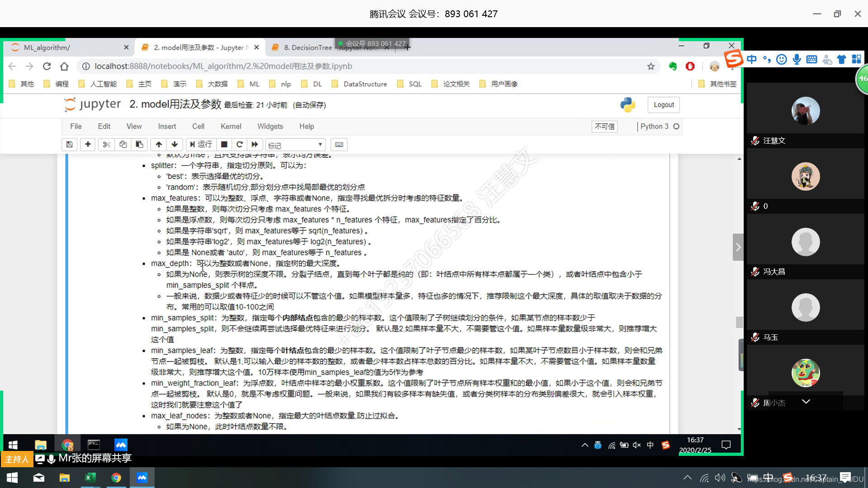Open the Kernel menu in Jupyter
Screen dimensions: 868x488
coord(231,127)
